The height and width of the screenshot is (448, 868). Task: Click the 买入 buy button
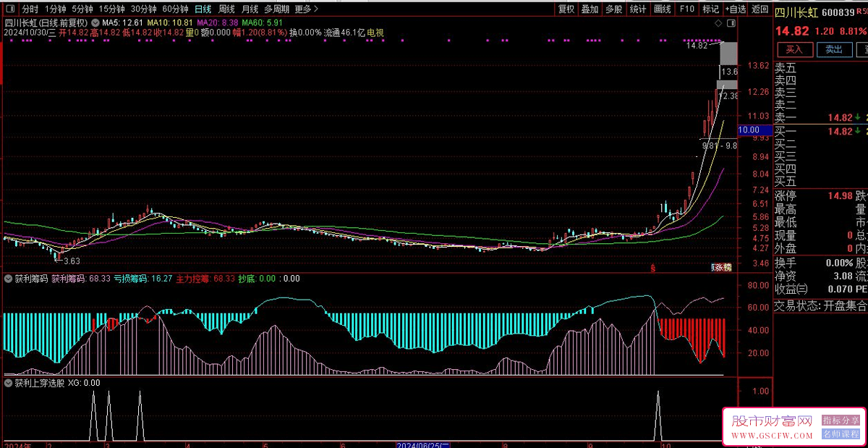click(794, 49)
